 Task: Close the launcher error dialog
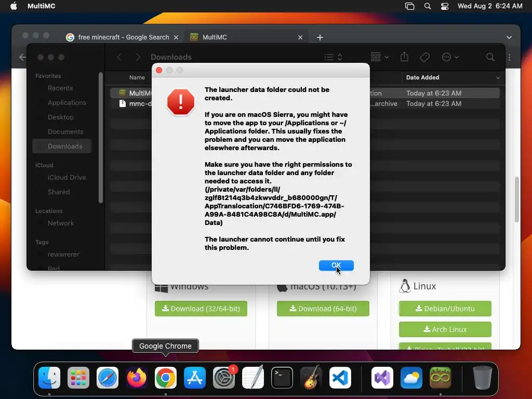[x=159, y=70]
